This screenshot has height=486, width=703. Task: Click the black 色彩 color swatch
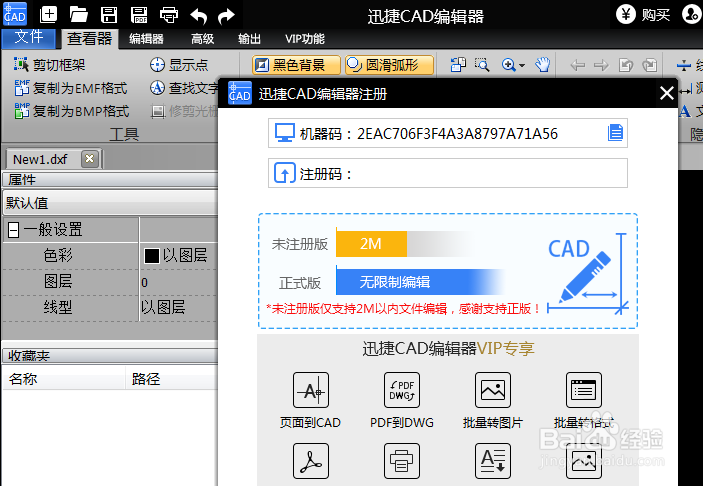click(x=152, y=256)
